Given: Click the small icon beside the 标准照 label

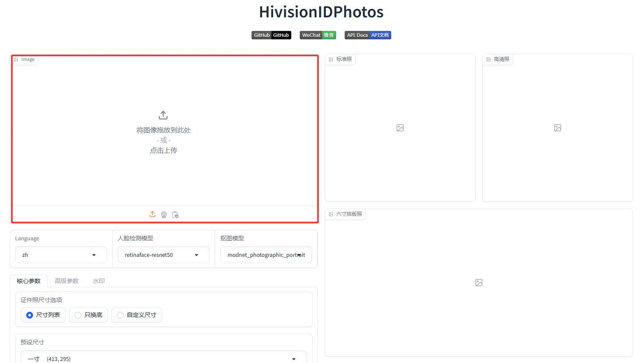Looking at the screenshot, I should (331, 60).
